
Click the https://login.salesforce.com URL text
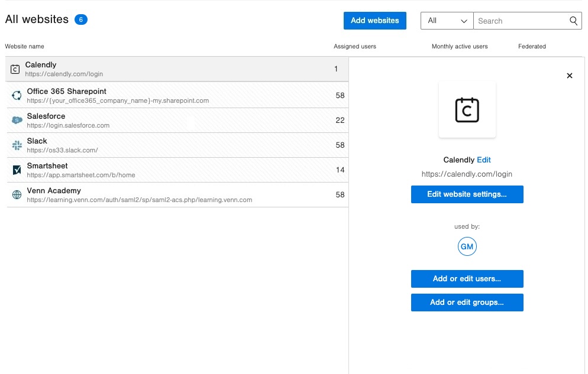pyautogui.click(x=68, y=125)
